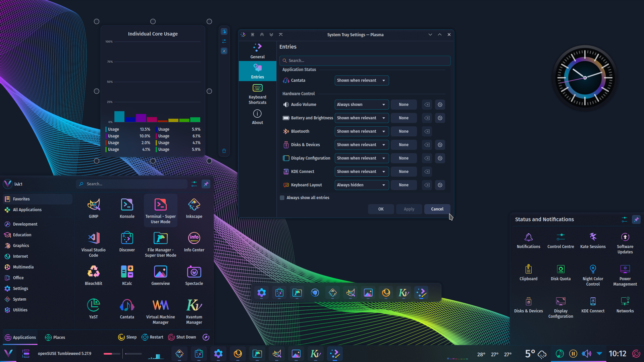Open Kate Sessions tray entry

pyautogui.click(x=593, y=241)
